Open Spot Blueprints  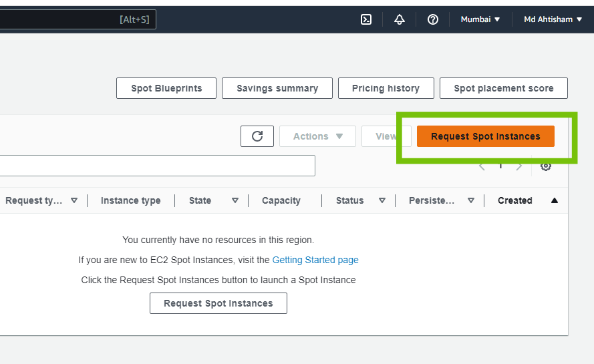point(166,88)
